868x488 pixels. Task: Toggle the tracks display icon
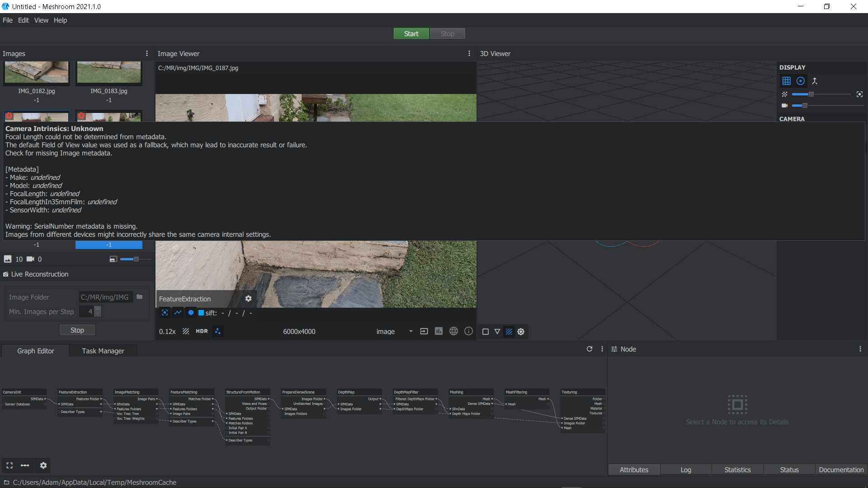point(178,313)
